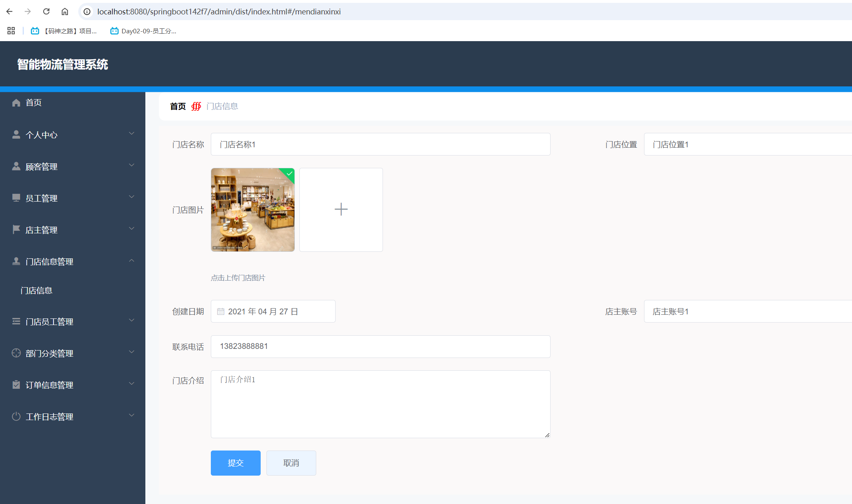Collapse the 门店信息管理 section arrow
The image size is (852, 504).
pyautogui.click(x=132, y=260)
